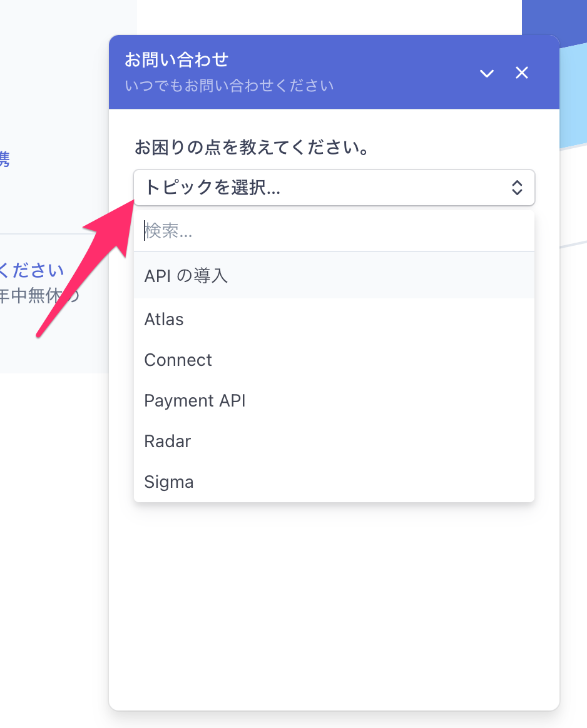This screenshot has height=728, width=587.
Task: Select Radar from the dropdown options
Action: 167,441
